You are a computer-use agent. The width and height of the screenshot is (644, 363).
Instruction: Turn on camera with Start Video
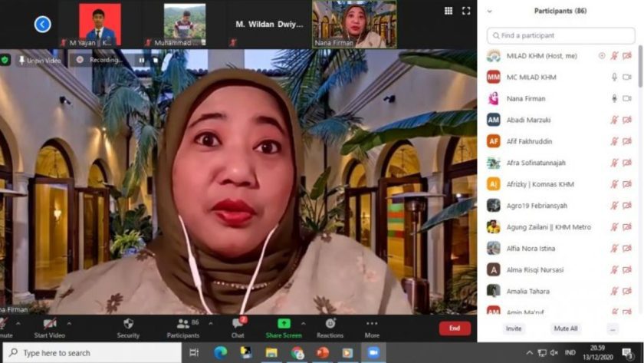(50, 327)
